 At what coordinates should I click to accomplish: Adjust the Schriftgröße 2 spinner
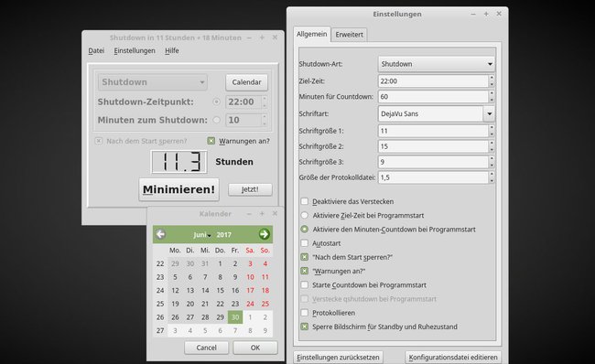click(492, 146)
